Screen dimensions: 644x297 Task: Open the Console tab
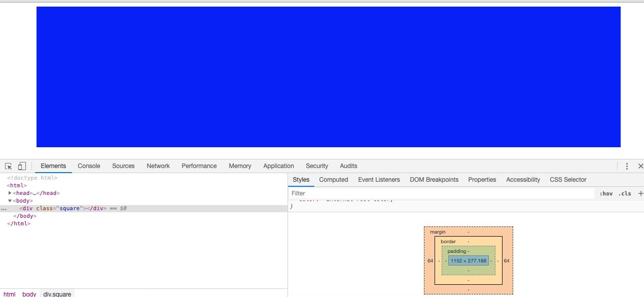click(x=89, y=166)
